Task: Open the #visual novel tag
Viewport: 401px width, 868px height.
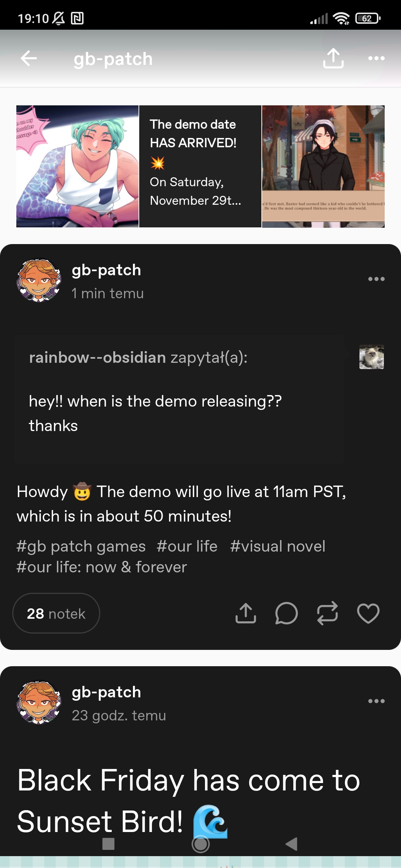Action: coord(277,546)
